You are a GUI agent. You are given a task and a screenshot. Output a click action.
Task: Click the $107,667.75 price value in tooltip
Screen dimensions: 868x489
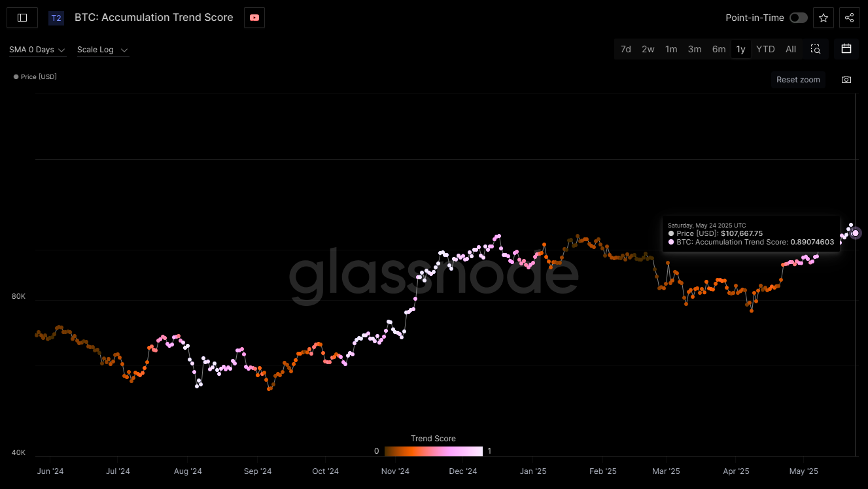(742, 233)
